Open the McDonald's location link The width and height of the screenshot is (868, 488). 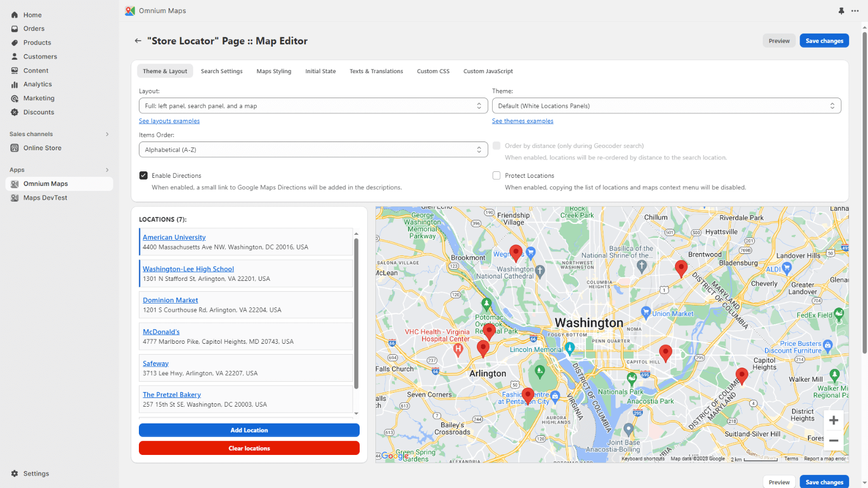click(161, 332)
